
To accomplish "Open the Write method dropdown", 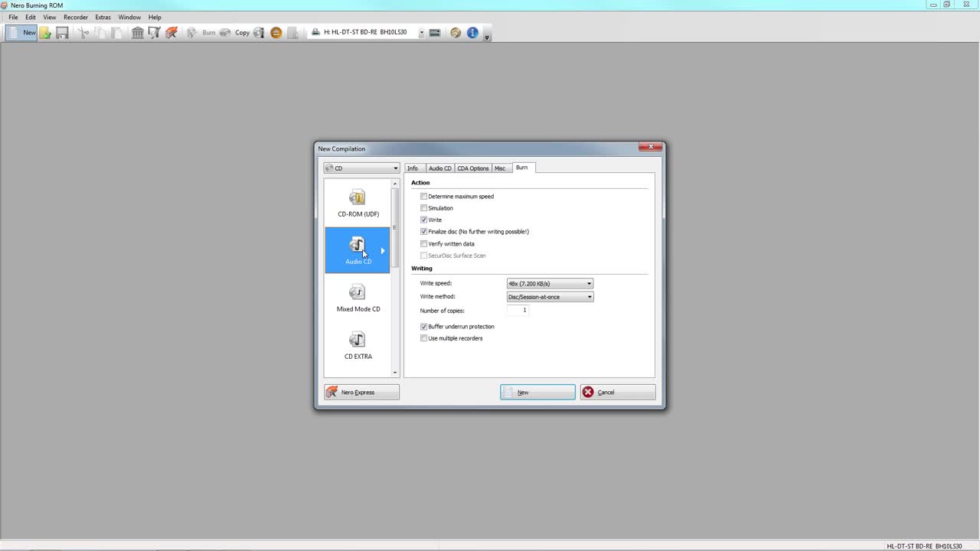I will click(550, 297).
